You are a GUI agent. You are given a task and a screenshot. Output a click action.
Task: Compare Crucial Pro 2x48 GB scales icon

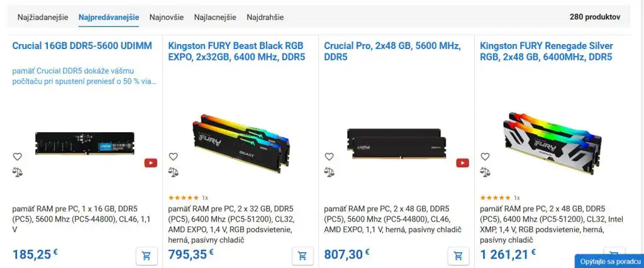tap(329, 172)
